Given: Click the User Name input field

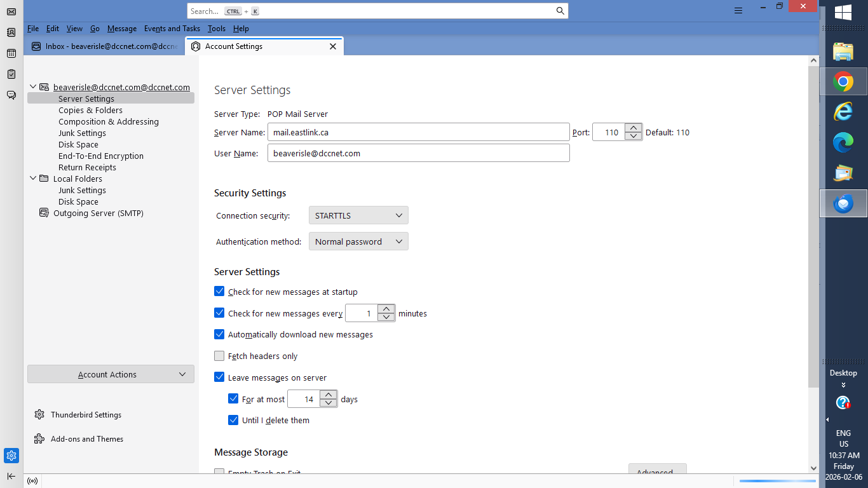Looking at the screenshot, I should pyautogui.click(x=419, y=153).
